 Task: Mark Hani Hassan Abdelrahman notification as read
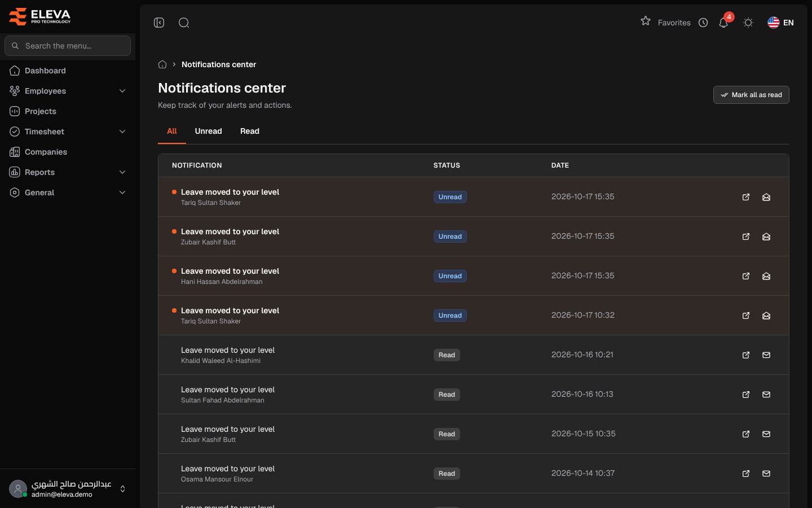[766, 276]
